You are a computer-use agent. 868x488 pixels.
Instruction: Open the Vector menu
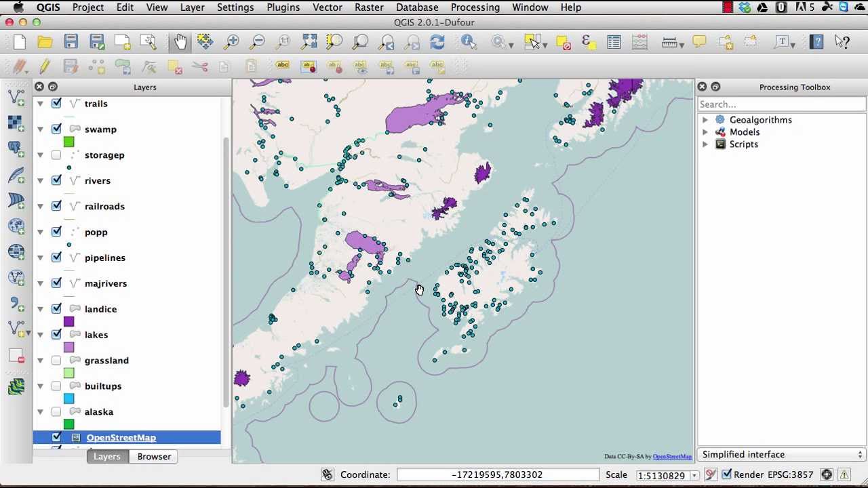[328, 7]
